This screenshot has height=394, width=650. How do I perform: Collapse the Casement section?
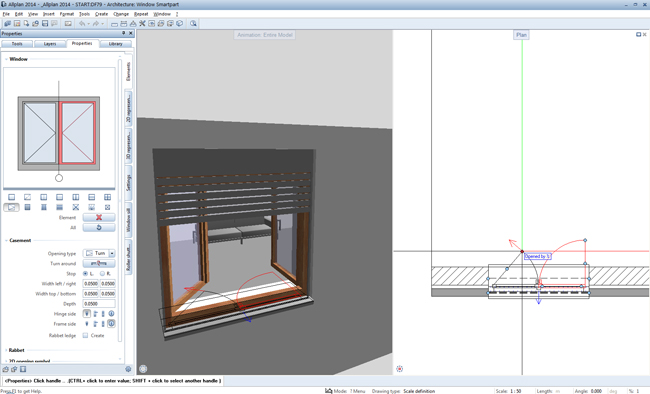pyautogui.click(x=20, y=241)
